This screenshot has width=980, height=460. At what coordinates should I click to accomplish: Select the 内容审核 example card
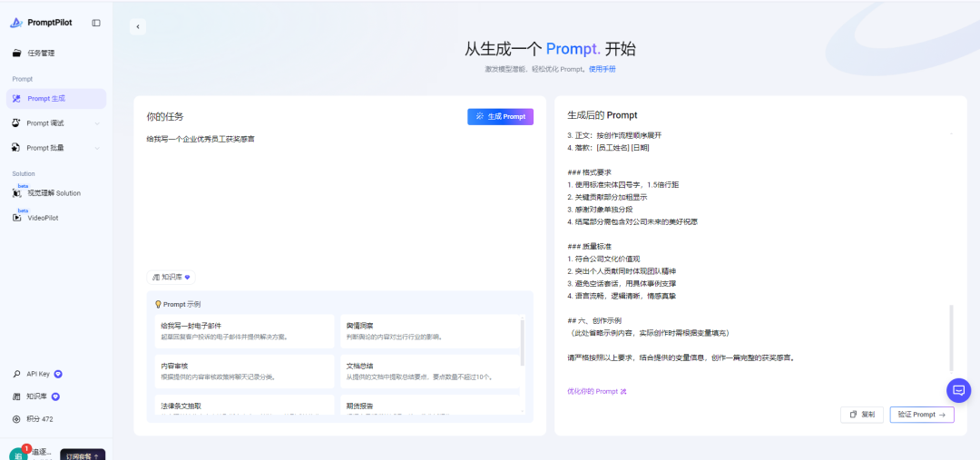point(244,371)
